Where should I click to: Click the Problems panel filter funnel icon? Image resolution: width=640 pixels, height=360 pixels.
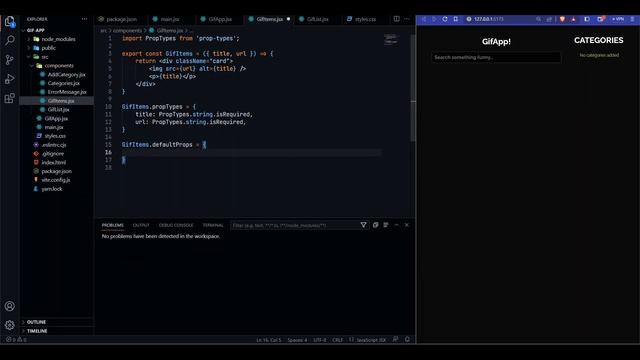coord(363,225)
